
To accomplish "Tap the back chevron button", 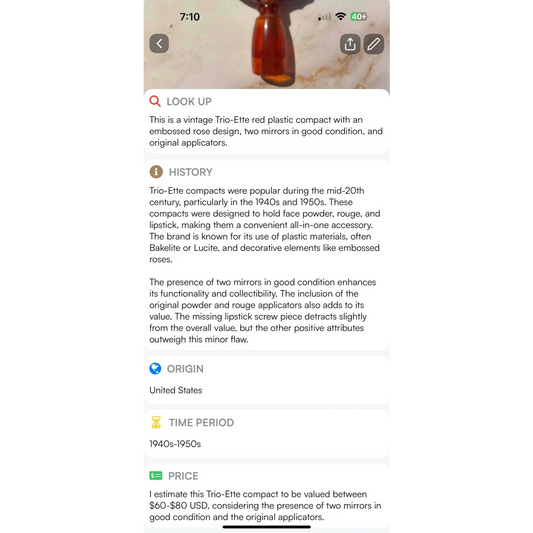I will [x=159, y=44].
